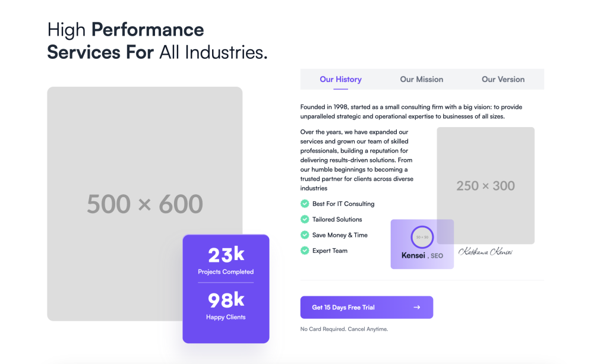This screenshot has width=594, height=364.
Task: Click the circular 50 × 50 avatar icon
Action: coord(422,237)
